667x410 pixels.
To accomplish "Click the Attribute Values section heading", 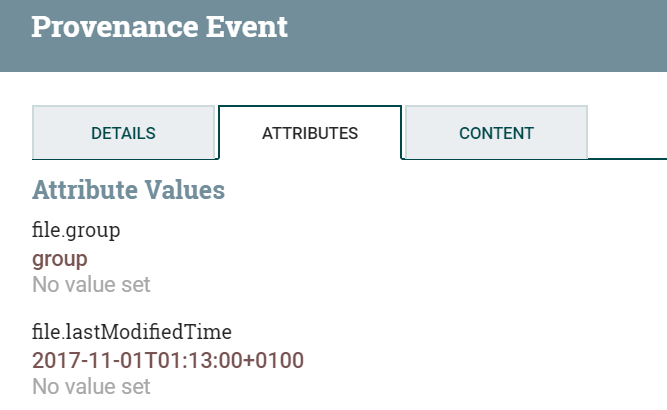I will (x=128, y=189).
